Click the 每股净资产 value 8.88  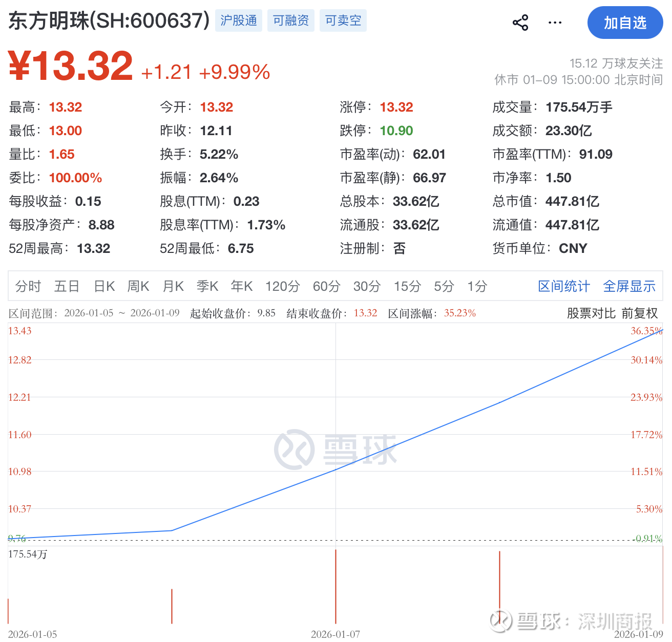(101, 225)
